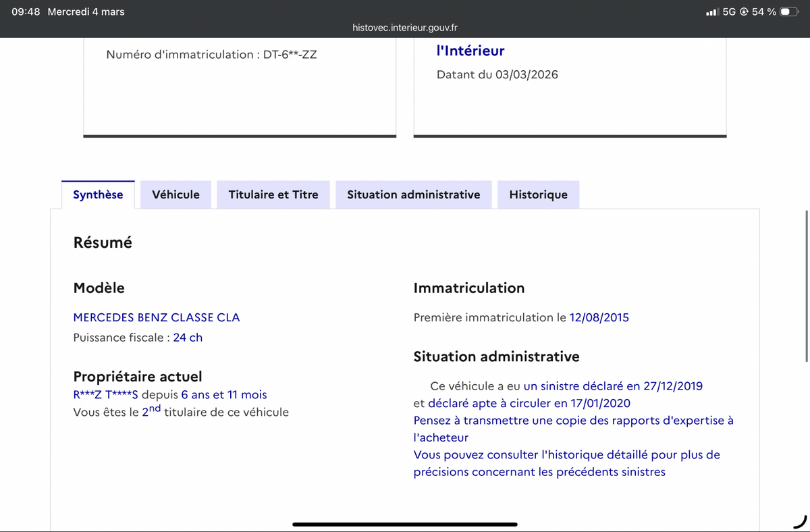
Task: Tap the histovec.interieur.gouv.fr address bar
Action: (405, 28)
